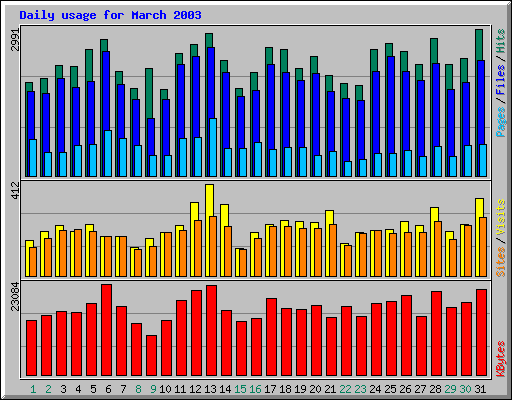512x400 pixels.
Task: Click day 9 on the x-axis
Action: 153,389
